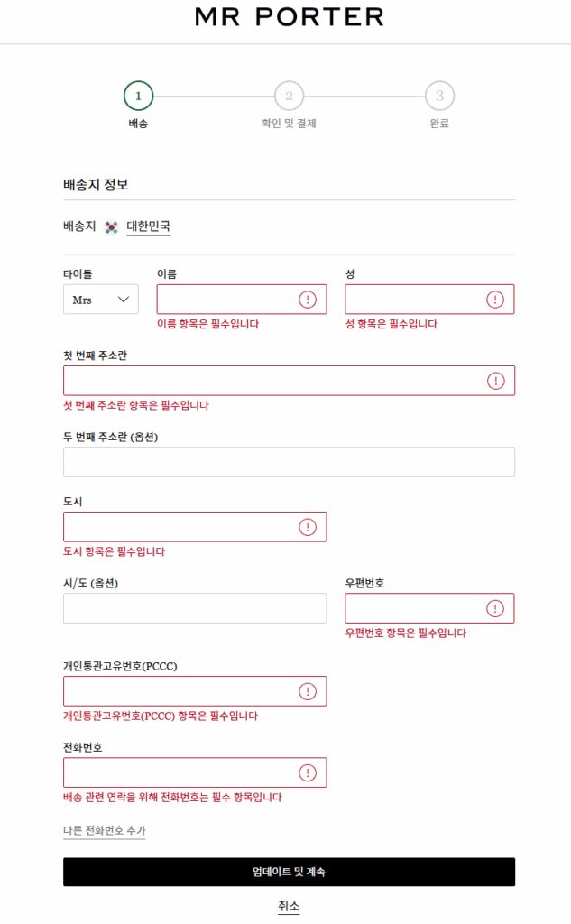Viewport: 571px width, 924px height.
Task: Click error icon in 도시 field
Action: (308, 527)
